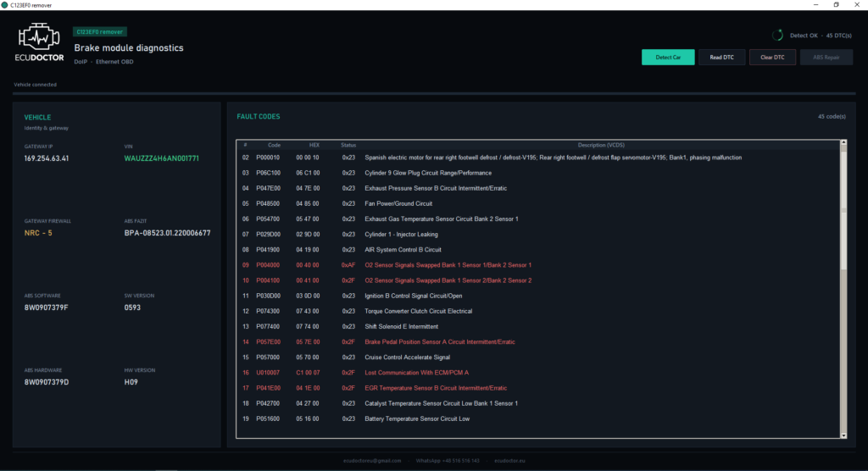Select red fault row P057E00 Brake Pedal Position

[x=538, y=342]
